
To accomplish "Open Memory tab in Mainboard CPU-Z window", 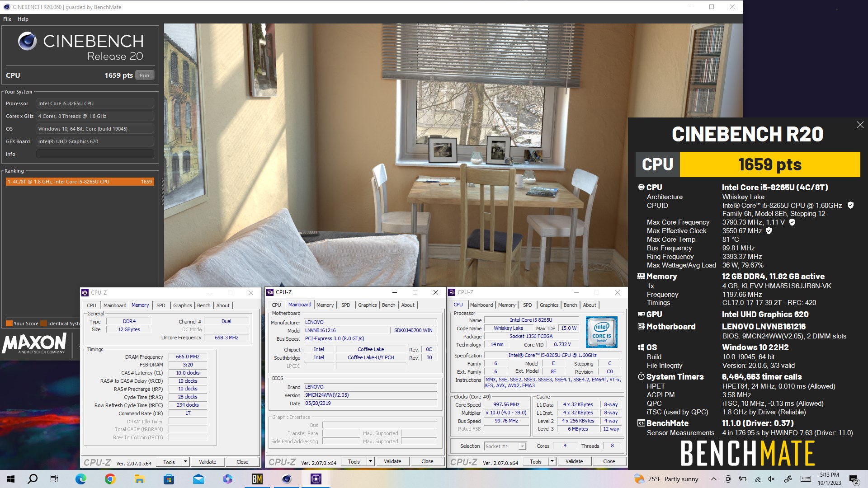I will [x=325, y=305].
